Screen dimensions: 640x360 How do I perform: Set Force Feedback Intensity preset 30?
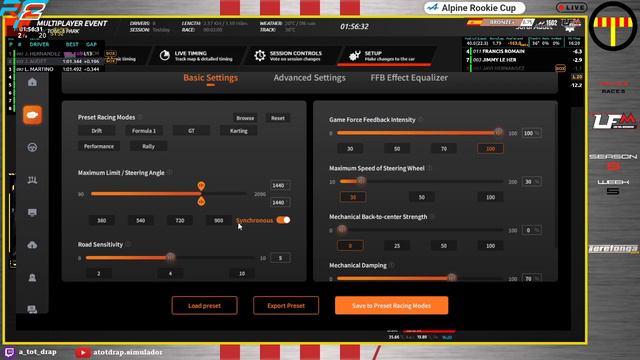pos(350,149)
